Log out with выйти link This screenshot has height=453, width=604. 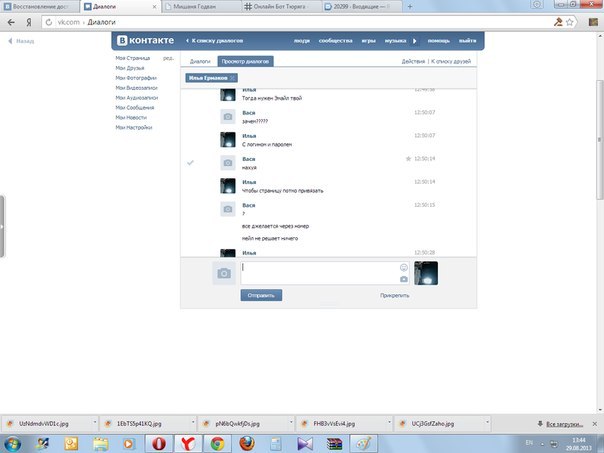pyautogui.click(x=467, y=41)
